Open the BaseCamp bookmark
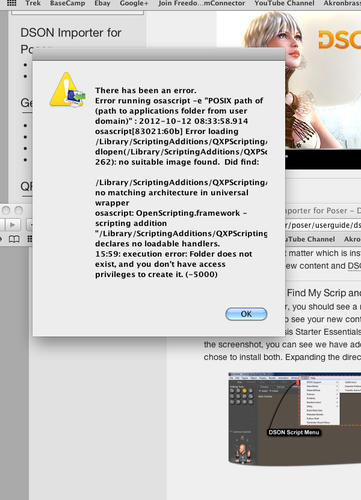Screen dimensions: 361x500 click(67, 3)
